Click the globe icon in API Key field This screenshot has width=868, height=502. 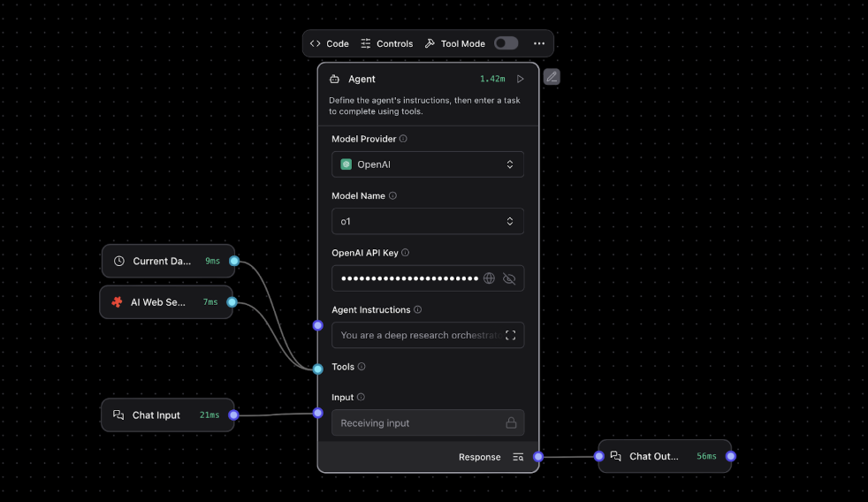coord(489,278)
